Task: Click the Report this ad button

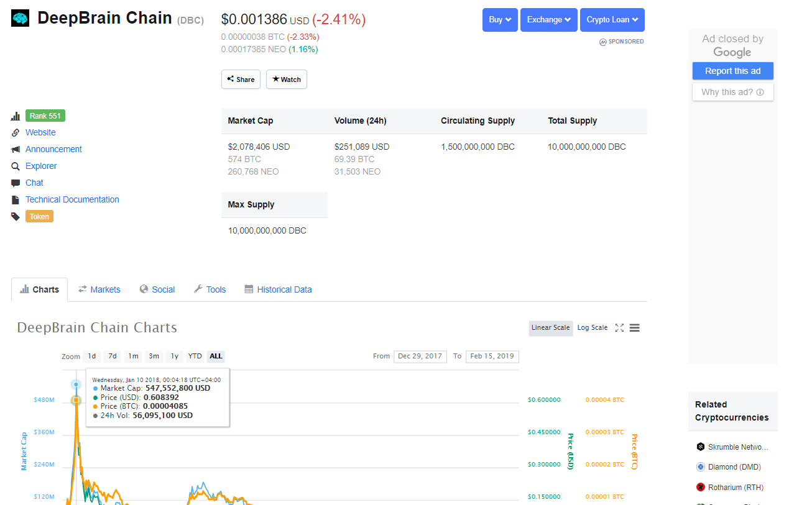Action: (x=733, y=71)
